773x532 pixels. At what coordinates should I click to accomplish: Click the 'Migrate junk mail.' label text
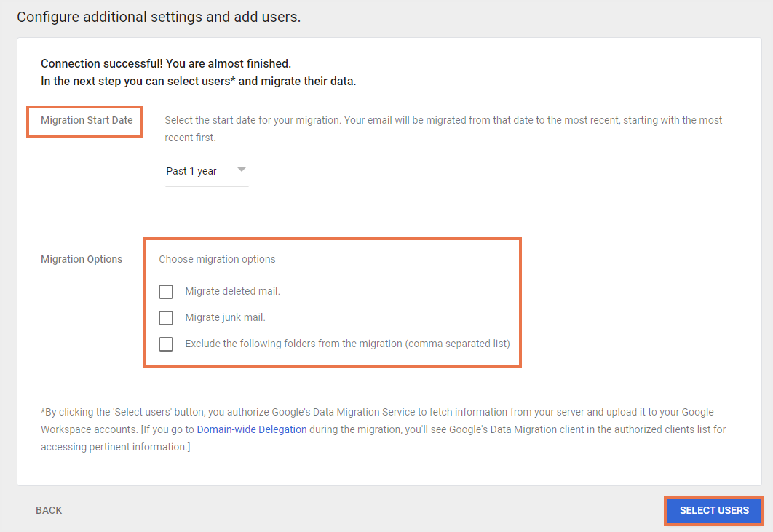pos(225,317)
